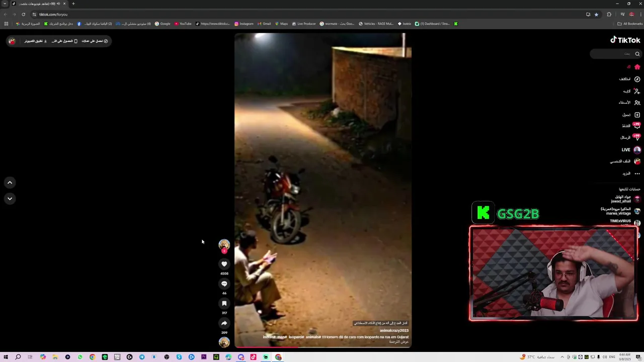This screenshot has width=644, height=362.
Task: Mute the tab using the speaker icon
Action: (58, 4)
